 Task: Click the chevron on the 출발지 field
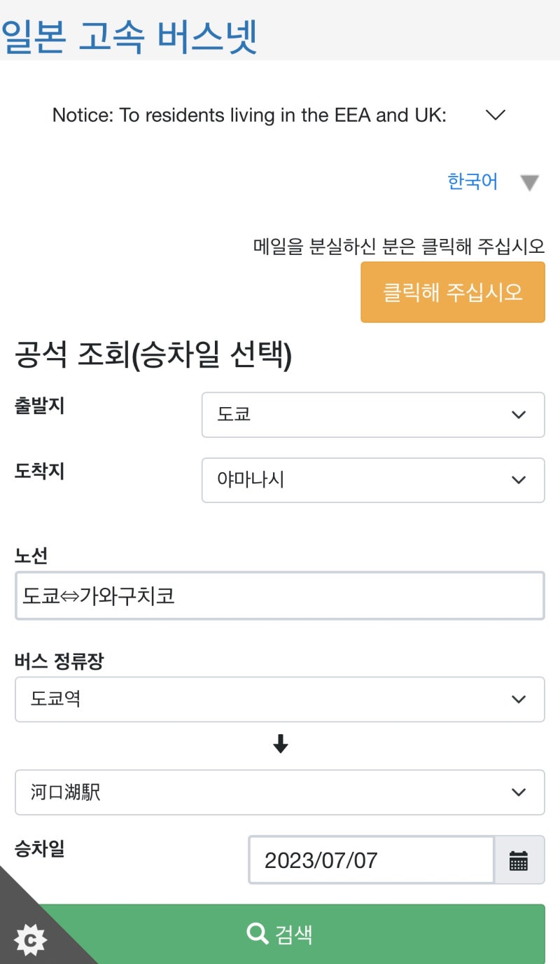tap(519, 414)
